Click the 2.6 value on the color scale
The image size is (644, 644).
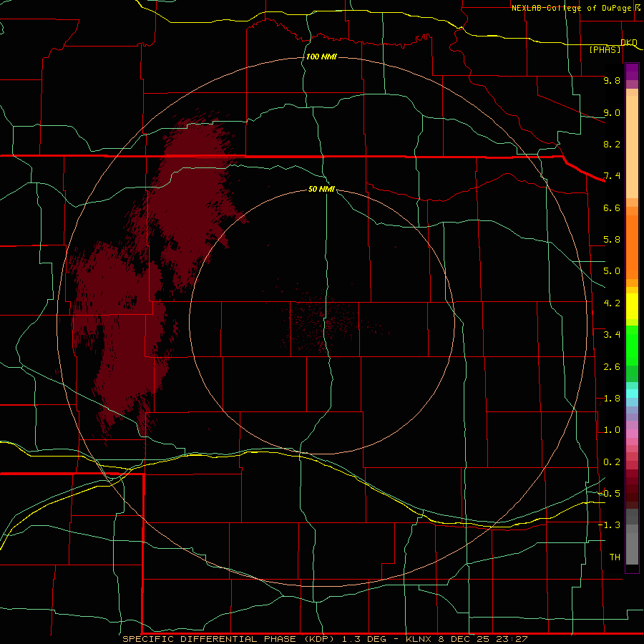click(x=612, y=367)
